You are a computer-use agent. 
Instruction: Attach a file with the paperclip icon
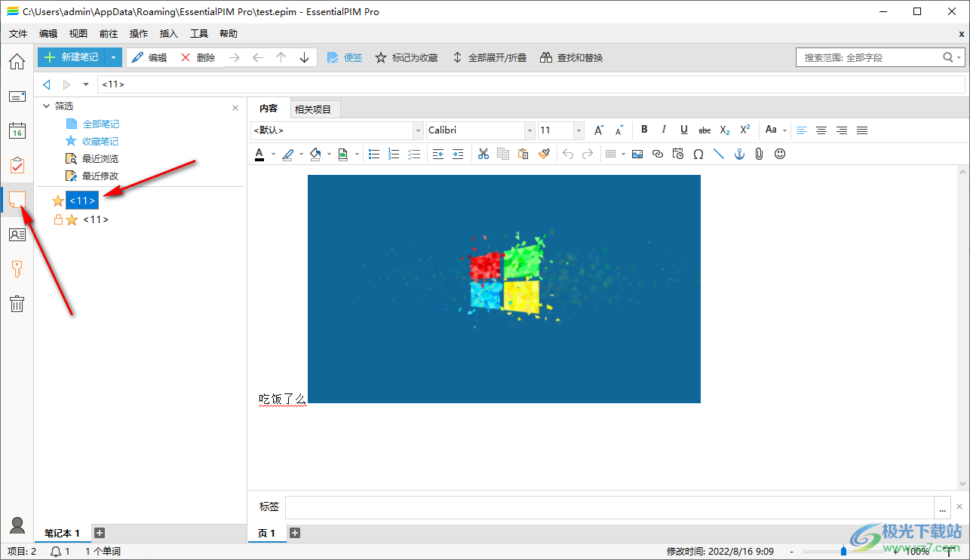(760, 154)
